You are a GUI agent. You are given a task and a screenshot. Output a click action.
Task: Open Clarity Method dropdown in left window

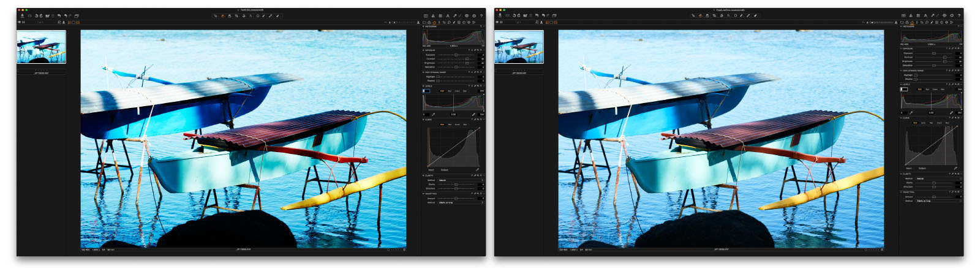461,180
